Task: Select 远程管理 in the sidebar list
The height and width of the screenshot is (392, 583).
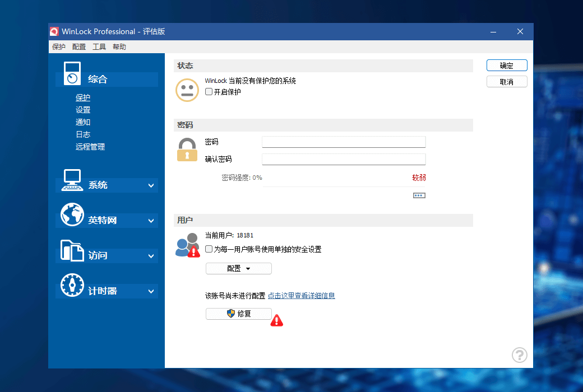Action: point(90,147)
